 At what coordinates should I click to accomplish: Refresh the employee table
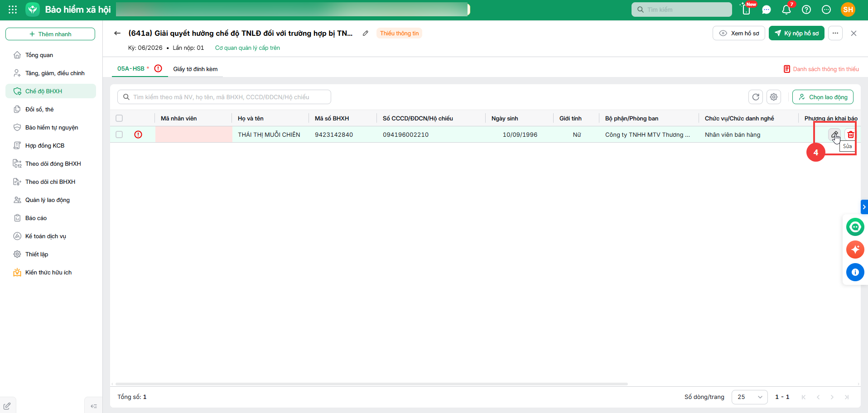pyautogui.click(x=756, y=97)
